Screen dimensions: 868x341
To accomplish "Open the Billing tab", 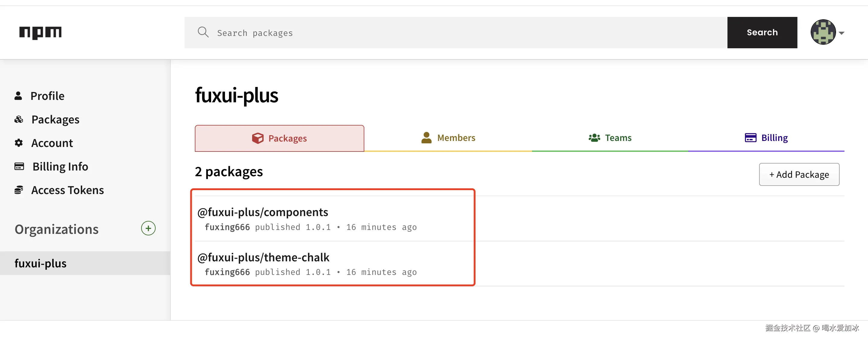I will tap(766, 138).
